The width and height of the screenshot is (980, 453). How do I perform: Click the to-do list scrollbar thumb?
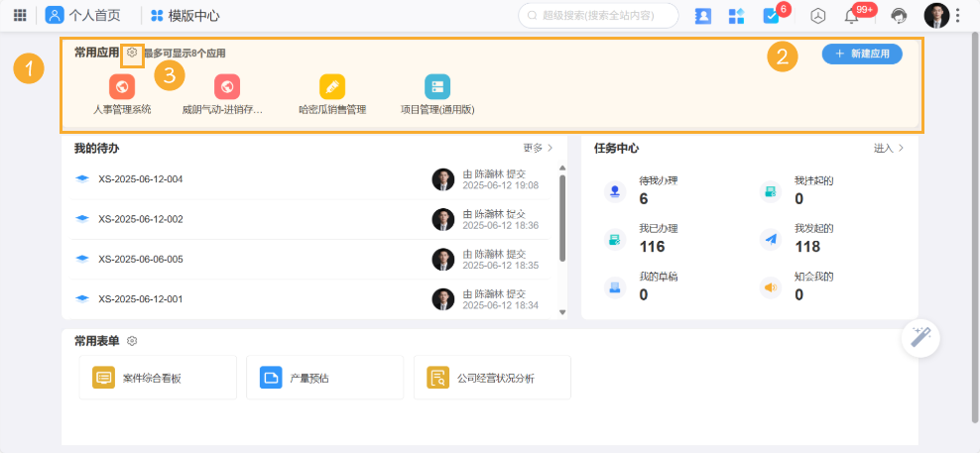point(562,217)
